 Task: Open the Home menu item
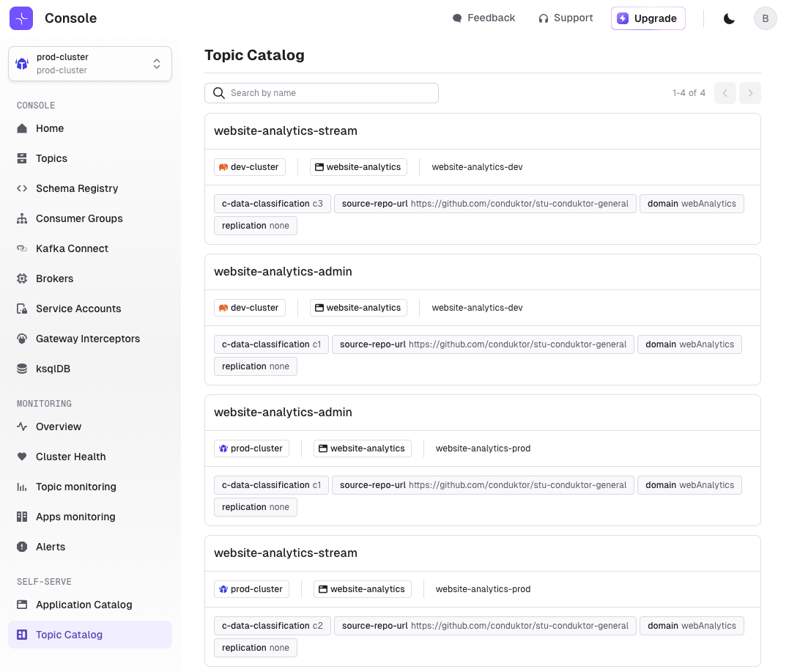pyautogui.click(x=90, y=128)
